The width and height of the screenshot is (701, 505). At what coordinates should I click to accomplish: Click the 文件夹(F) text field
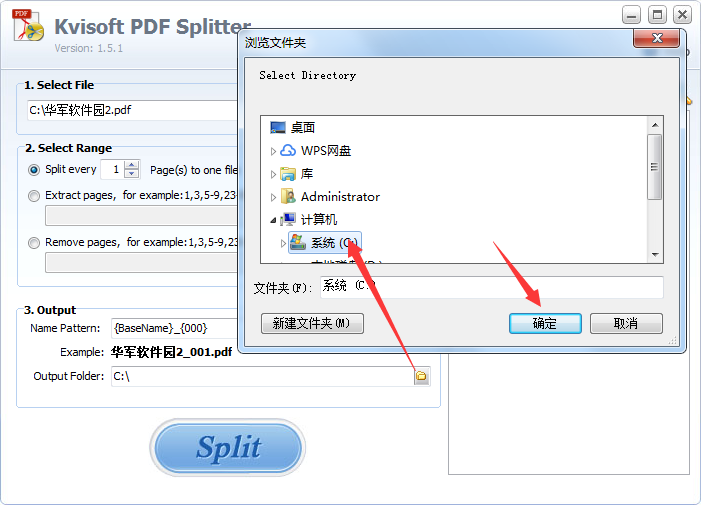[491, 287]
